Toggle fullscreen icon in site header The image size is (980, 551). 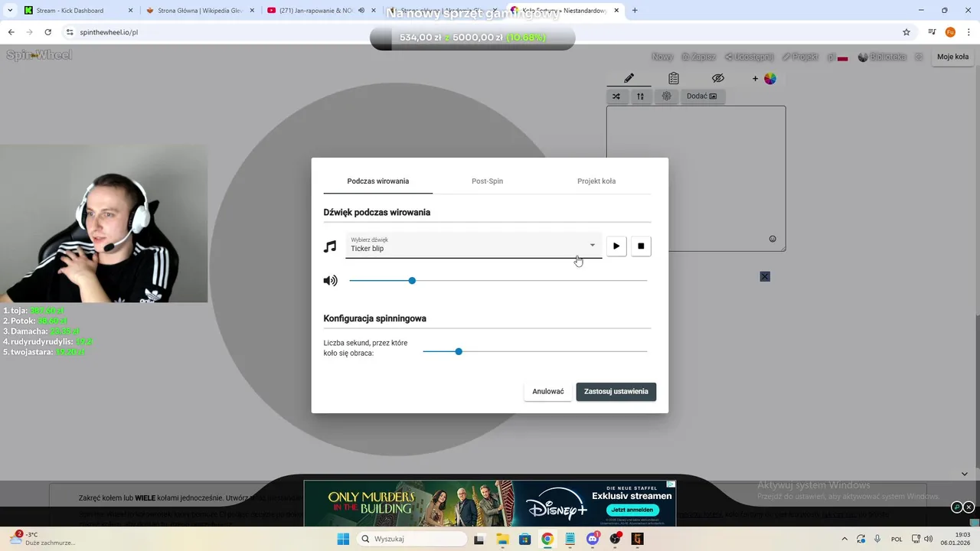click(x=919, y=57)
